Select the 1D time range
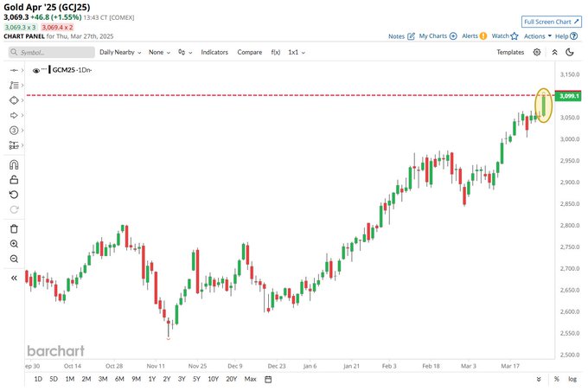 (38, 379)
